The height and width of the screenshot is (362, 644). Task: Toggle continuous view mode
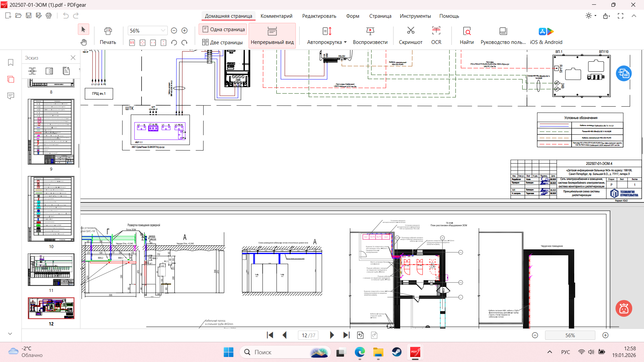[272, 35]
